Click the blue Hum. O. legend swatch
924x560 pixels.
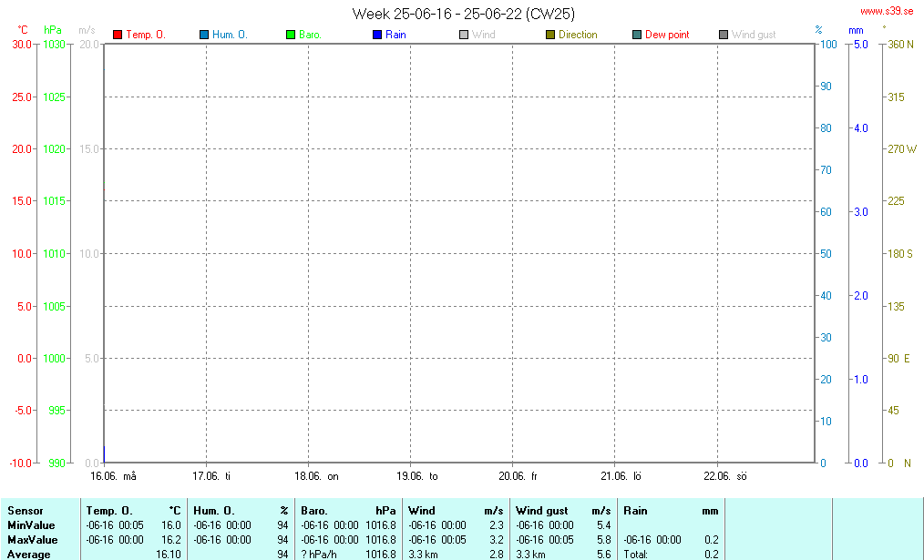204,35
